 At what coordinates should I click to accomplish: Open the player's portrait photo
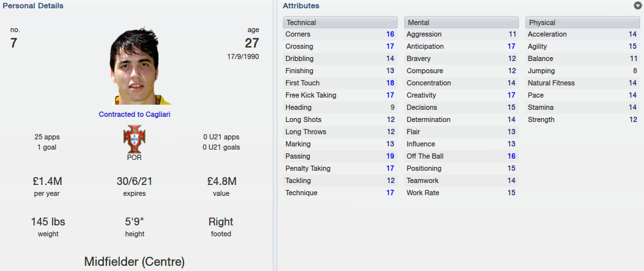click(x=134, y=66)
